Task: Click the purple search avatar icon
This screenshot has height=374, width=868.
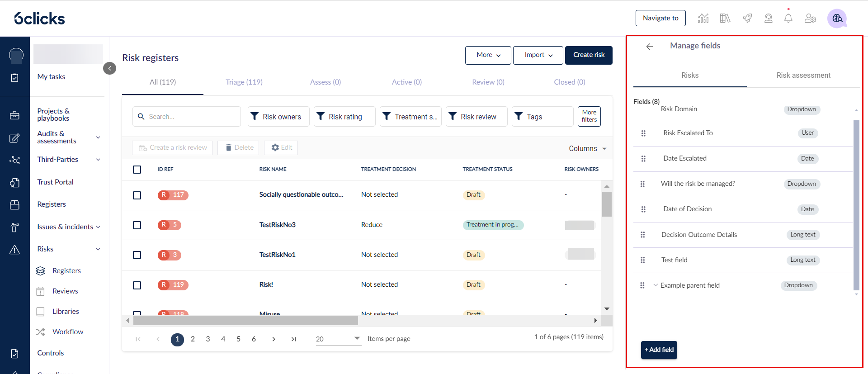Action: pyautogui.click(x=837, y=19)
